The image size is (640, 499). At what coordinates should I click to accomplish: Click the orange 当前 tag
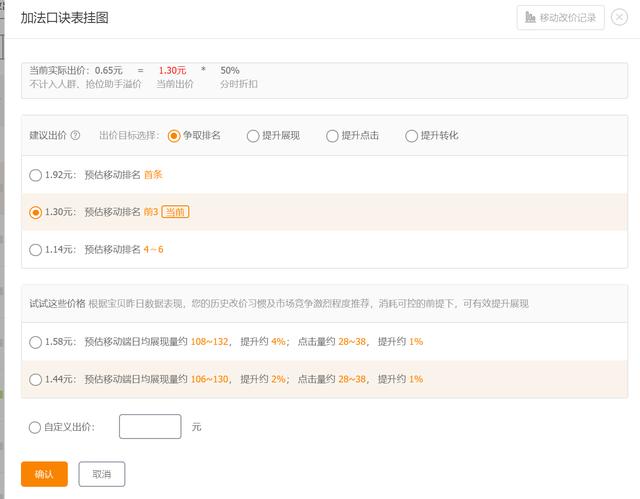(175, 212)
